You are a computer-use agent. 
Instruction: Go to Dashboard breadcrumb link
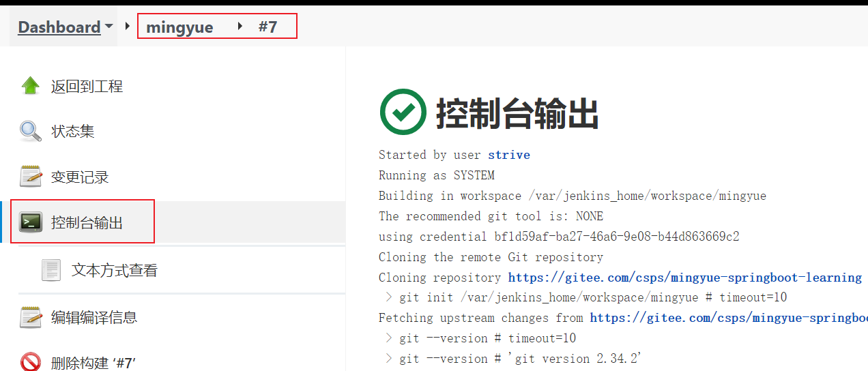point(59,27)
